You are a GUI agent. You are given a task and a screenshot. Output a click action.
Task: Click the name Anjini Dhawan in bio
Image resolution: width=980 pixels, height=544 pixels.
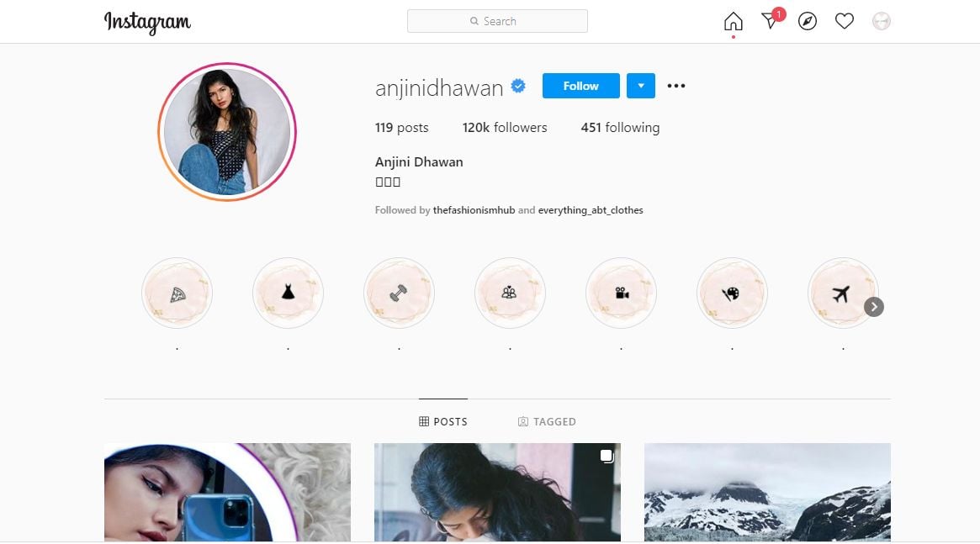pos(419,161)
